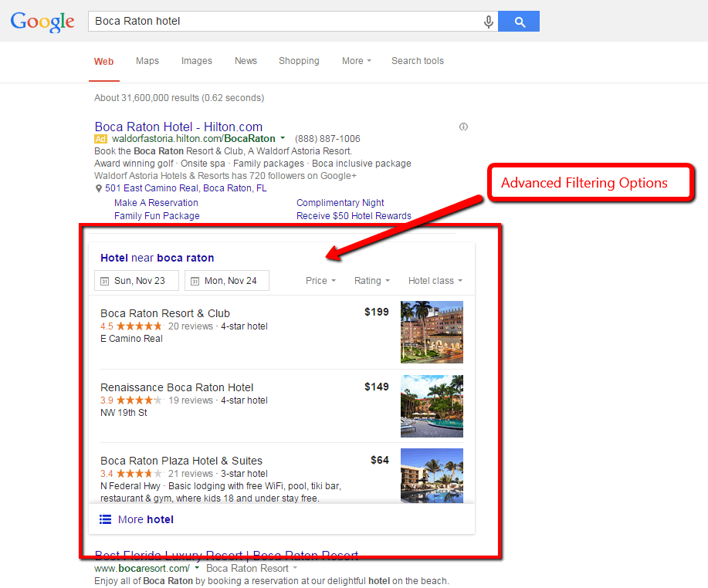This screenshot has height=588, width=708.
Task: Expand the www.bocaresort.com URL dropdown arrow
Action: coord(197,568)
